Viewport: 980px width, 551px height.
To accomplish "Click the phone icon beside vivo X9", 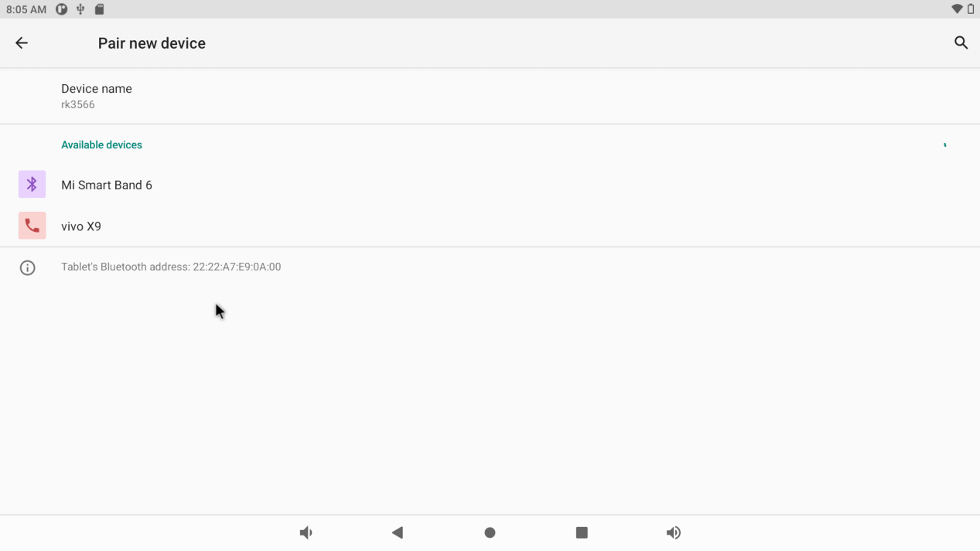I will pyautogui.click(x=32, y=226).
